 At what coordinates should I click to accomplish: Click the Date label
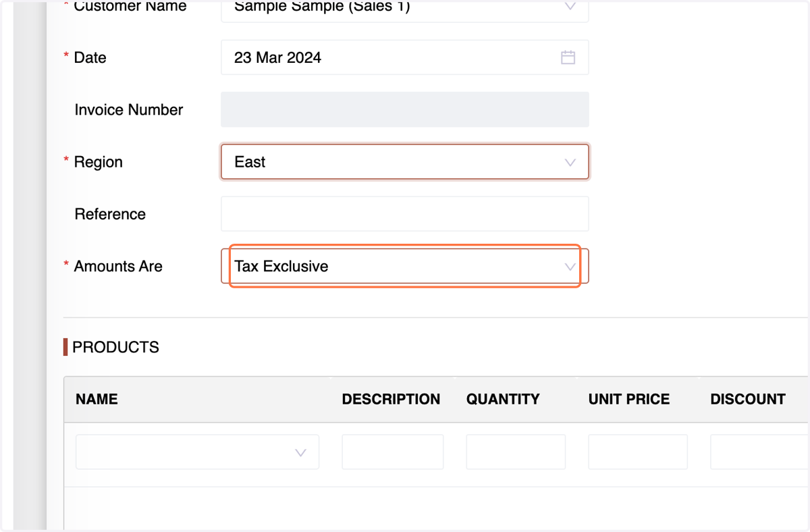click(90, 57)
